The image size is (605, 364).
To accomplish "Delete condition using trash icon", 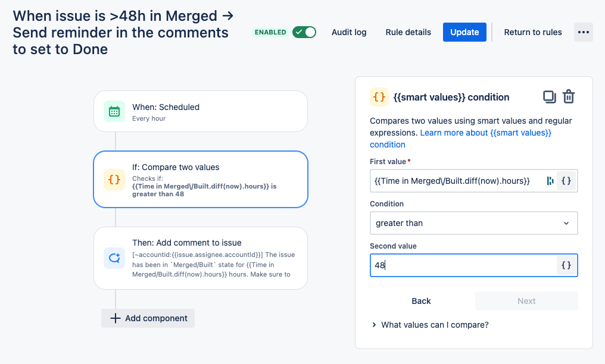I will click(569, 97).
